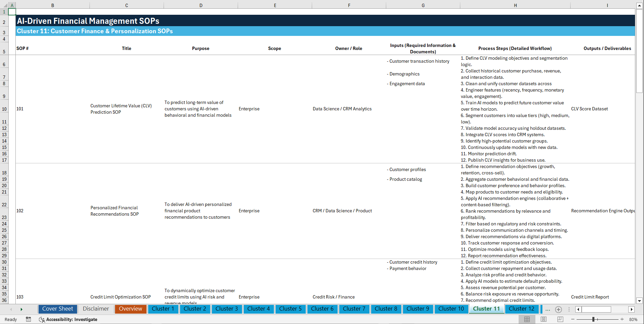This screenshot has height=324, width=644.
Task: Click the New Sheet plus icon
Action: tap(558, 309)
